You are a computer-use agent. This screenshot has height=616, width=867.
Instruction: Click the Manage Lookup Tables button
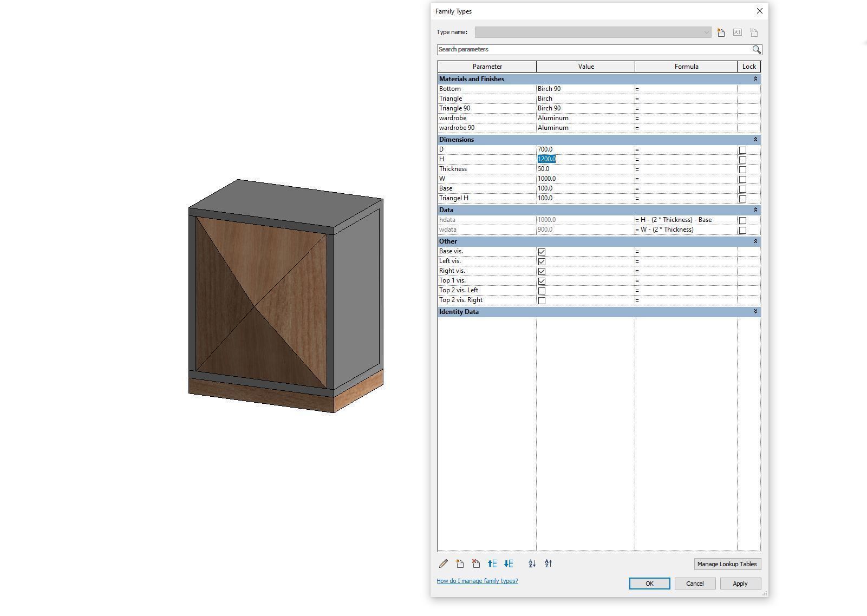click(x=727, y=563)
